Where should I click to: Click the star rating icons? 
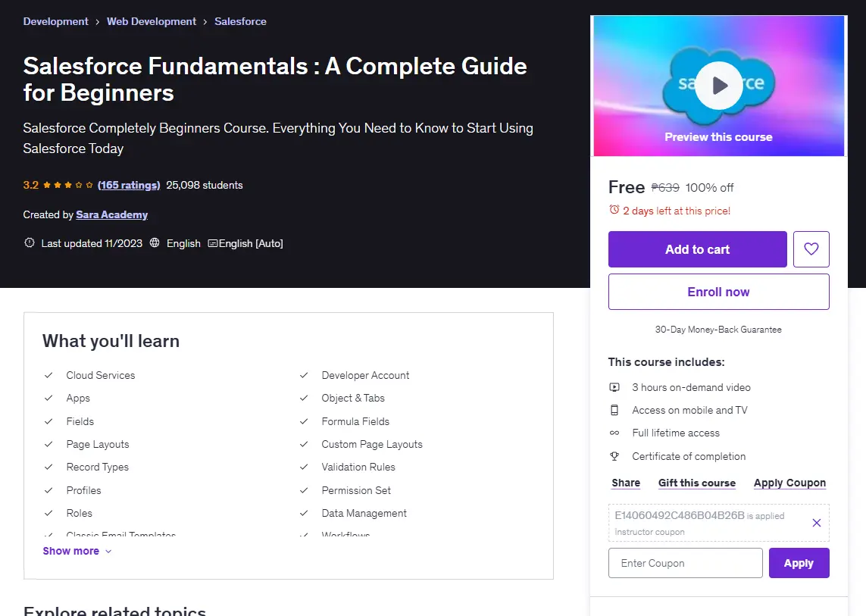68,185
